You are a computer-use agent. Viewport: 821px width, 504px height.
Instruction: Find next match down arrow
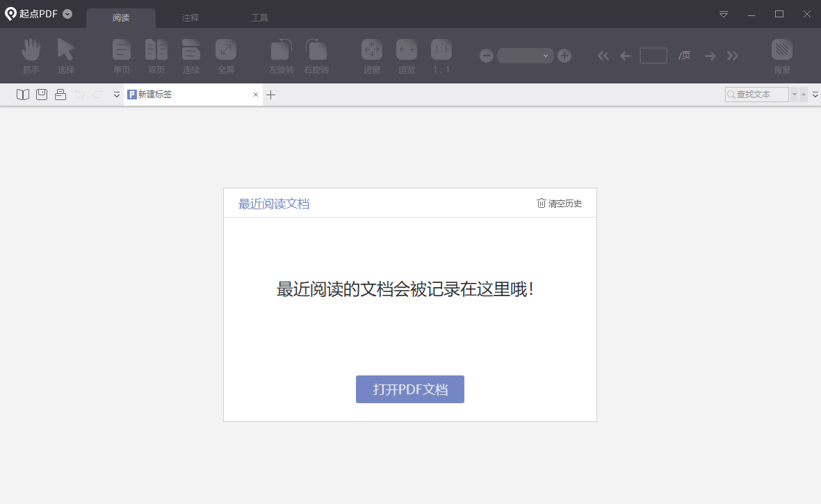[795, 95]
